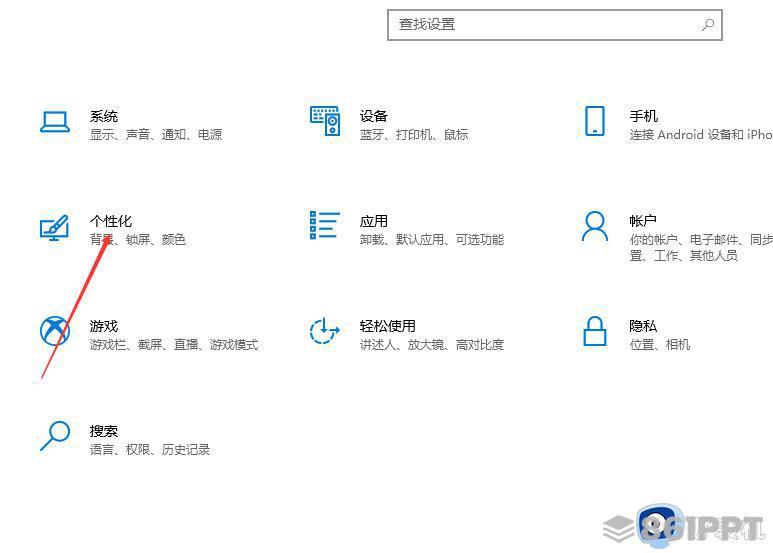
Task: Focus the 查找设置 search field
Action: tap(555, 25)
